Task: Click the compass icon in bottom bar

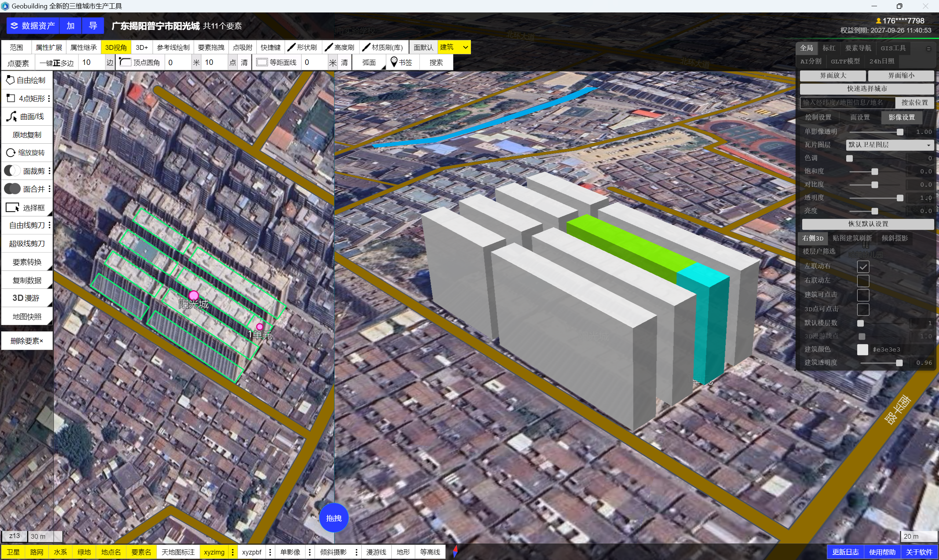Action: point(455,552)
